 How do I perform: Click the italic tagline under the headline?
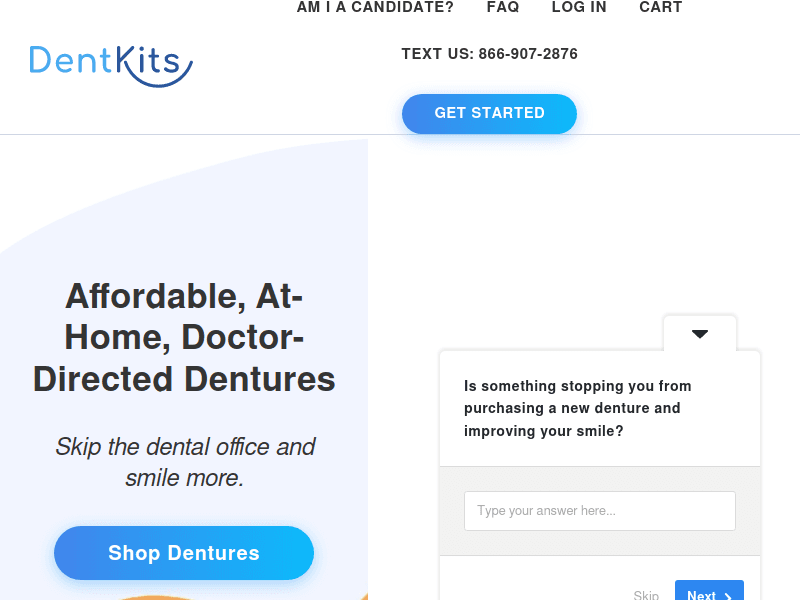184,462
